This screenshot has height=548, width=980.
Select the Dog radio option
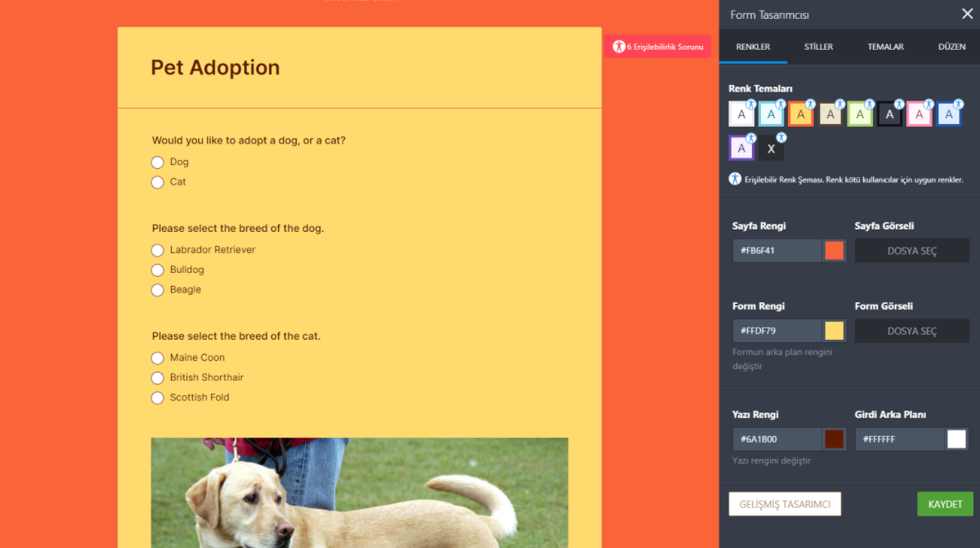(x=158, y=163)
